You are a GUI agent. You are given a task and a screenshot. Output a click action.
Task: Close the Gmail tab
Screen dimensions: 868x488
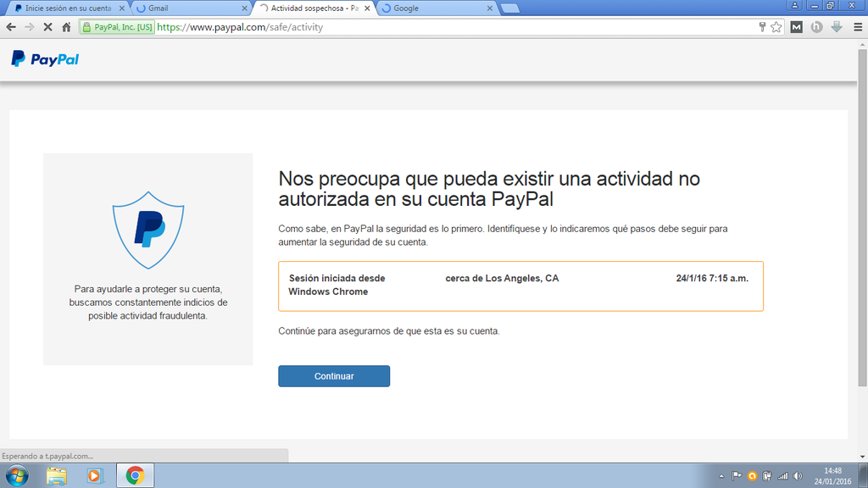pyautogui.click(x=245, y=8)
